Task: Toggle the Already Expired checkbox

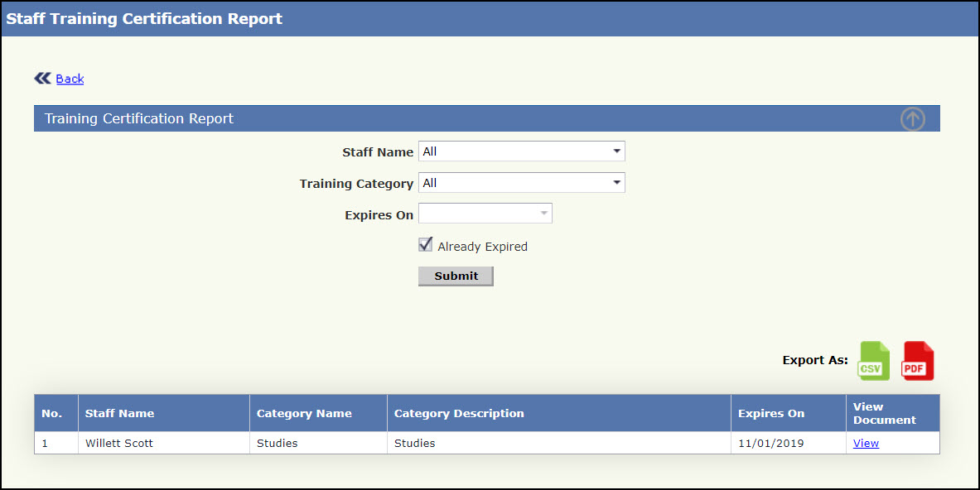Action: tap(426, 245)
